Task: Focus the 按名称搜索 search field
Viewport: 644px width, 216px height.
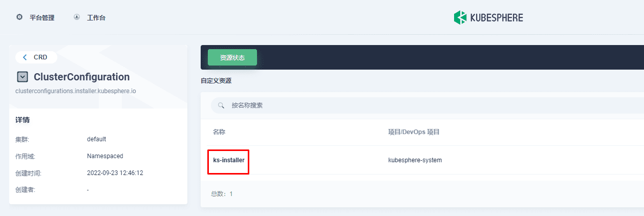Action: [427, 105]
